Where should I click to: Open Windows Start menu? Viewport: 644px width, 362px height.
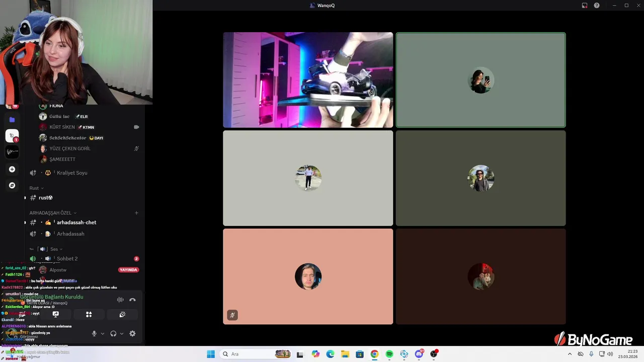coord(211,354)
